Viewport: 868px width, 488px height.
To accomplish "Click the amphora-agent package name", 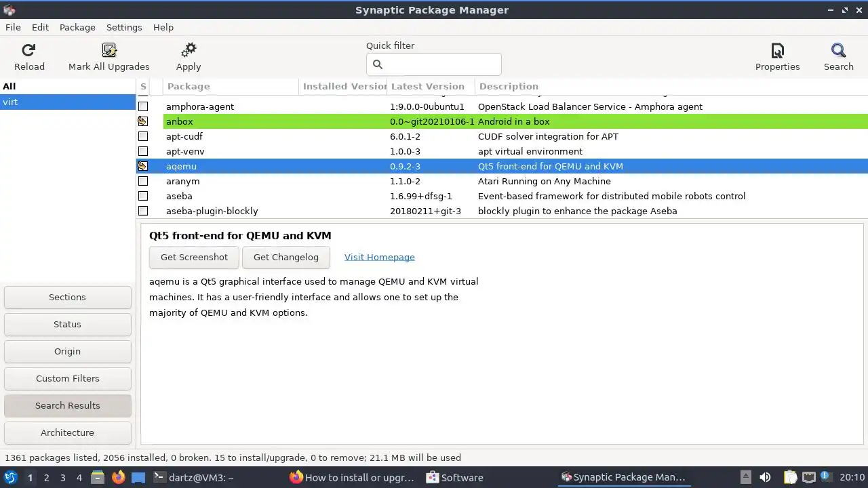I will [x=200, y=106].
